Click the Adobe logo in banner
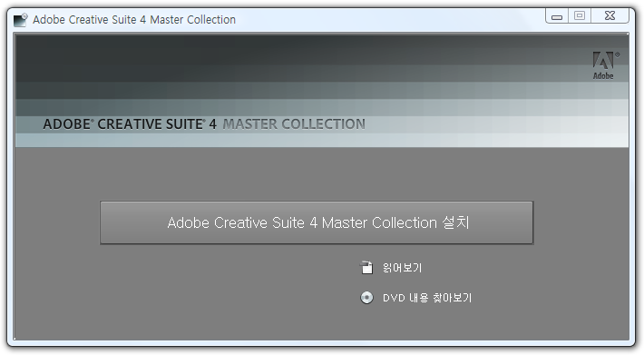The width and height of the screenshot is (644, 355). pos(605,65)
